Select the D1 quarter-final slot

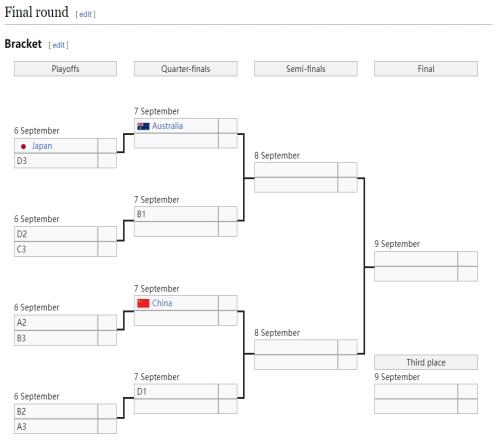click(x=176, y=391)
